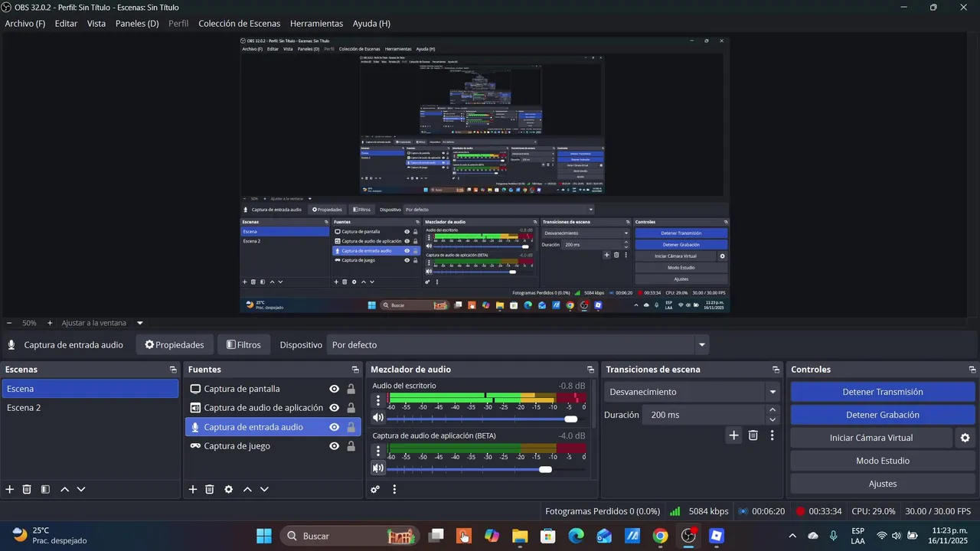The height and width of the screenshot is (551, 980).
Task: Open preview scaling dropdown Ajustar a la ventana
Action: 139,323
